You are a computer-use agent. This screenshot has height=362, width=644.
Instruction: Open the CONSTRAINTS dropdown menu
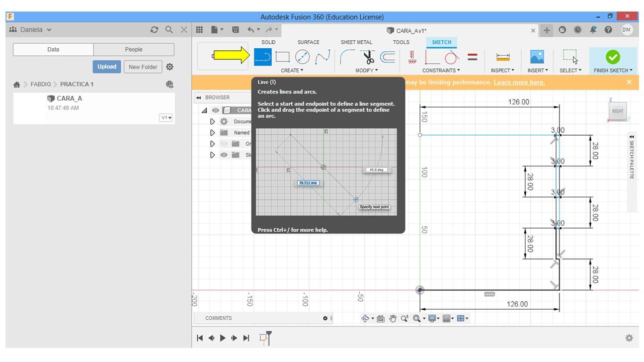pos(441,70)
